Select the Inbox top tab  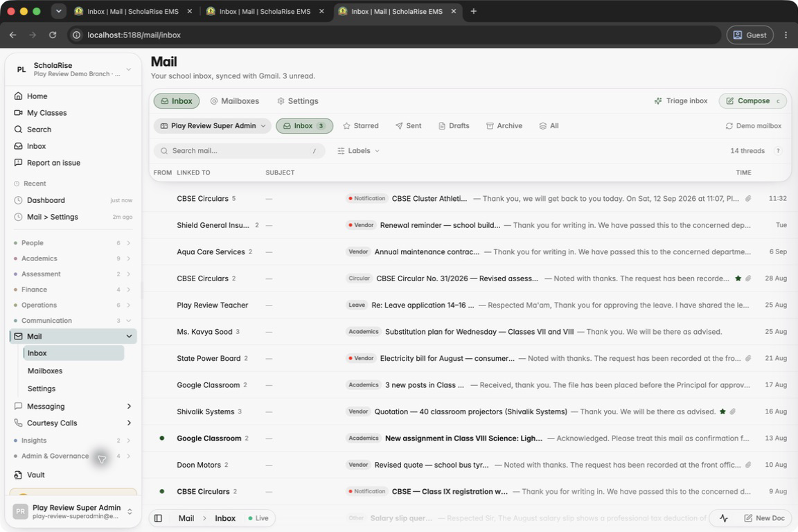coord(177,101)
